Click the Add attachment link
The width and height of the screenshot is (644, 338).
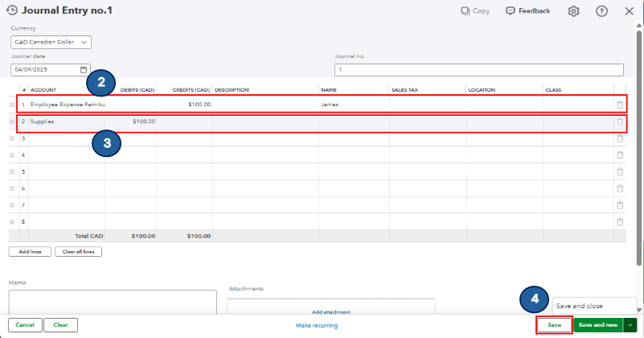coord(331,312)
